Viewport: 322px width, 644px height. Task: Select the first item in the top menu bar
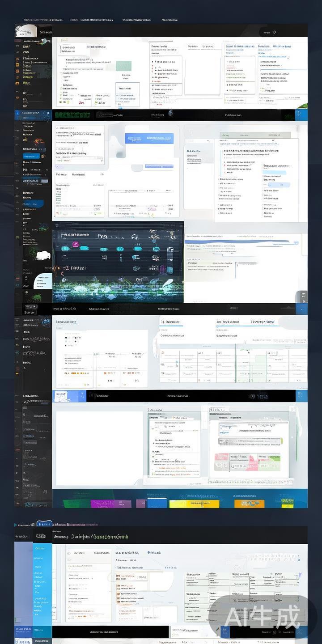click(x=43, y=20)
